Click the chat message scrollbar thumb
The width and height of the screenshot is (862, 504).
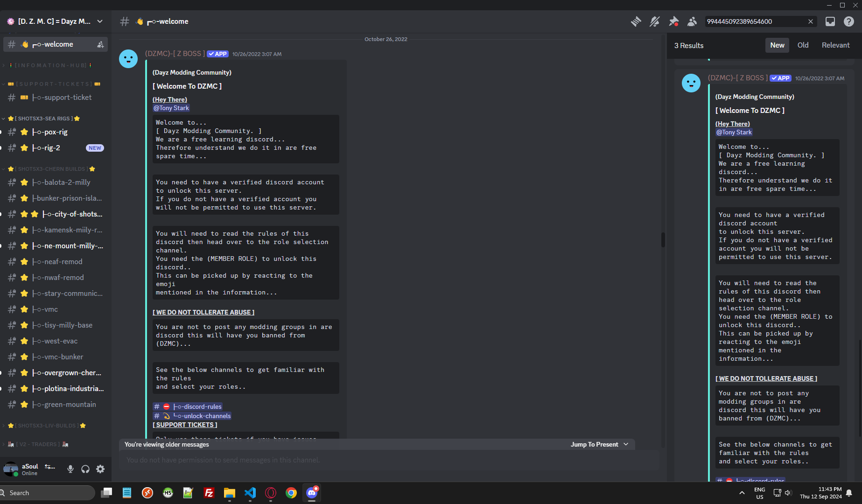pyautogui.click(x=663, y=239)
